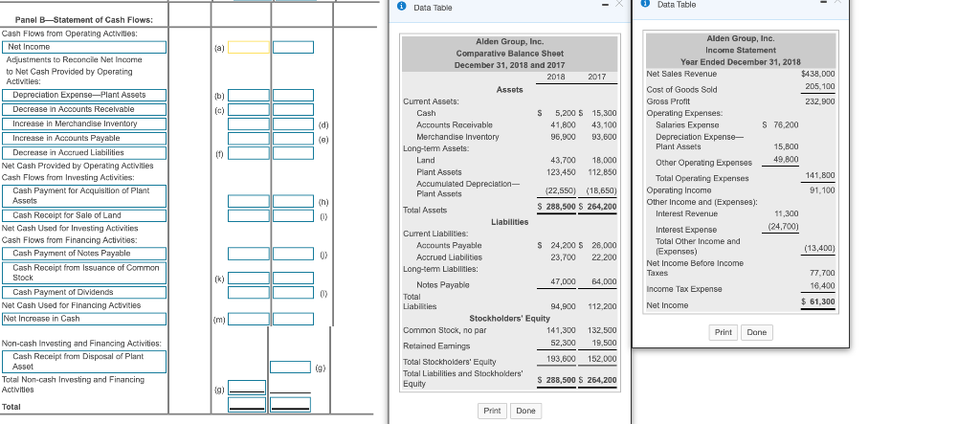
Task: Click amount field immediately left of (h)
Action: [293, 201]
